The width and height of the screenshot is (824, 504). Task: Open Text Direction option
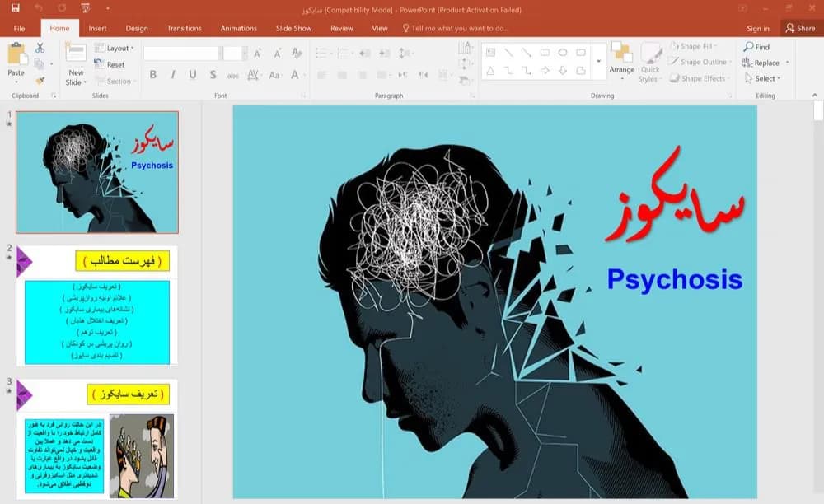pyautogui.click(x=465, y=49)
